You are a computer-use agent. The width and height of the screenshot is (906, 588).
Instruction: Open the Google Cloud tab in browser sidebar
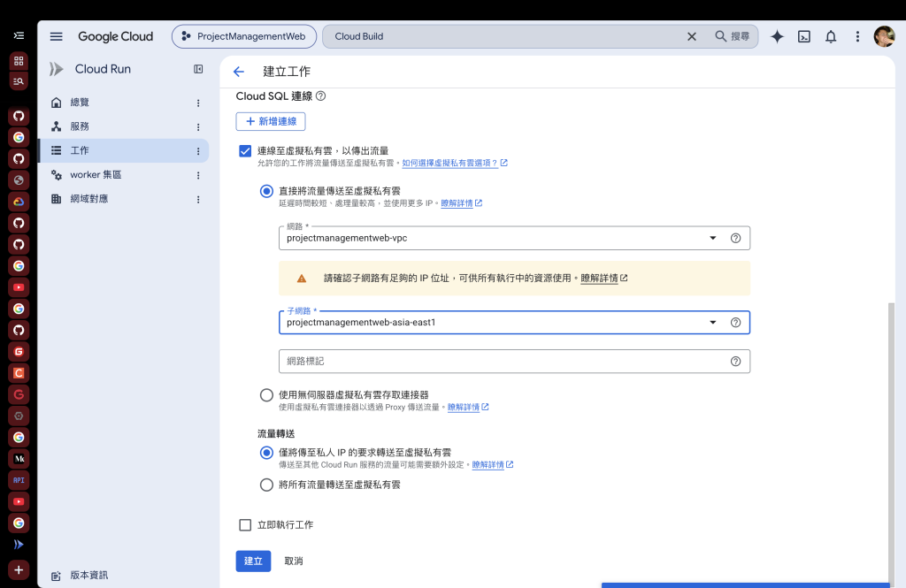pos(19,202)
